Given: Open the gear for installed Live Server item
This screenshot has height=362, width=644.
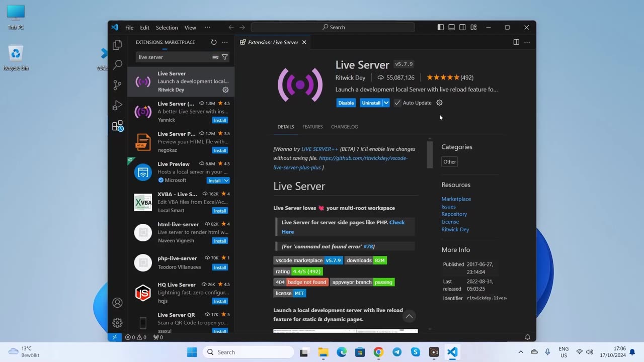Looking at the screenshot, I should pyautogui.click(x=225, y=90).
